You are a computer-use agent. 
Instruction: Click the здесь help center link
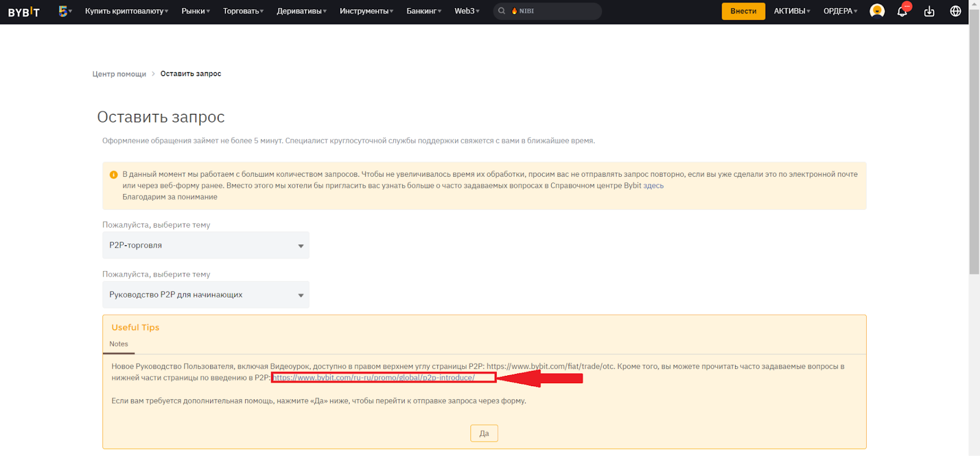(654, 185)
